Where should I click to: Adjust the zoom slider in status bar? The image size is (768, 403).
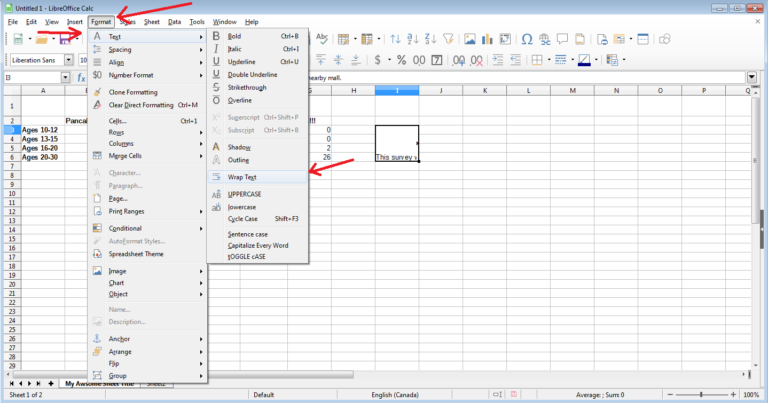(x=701, y=395)
